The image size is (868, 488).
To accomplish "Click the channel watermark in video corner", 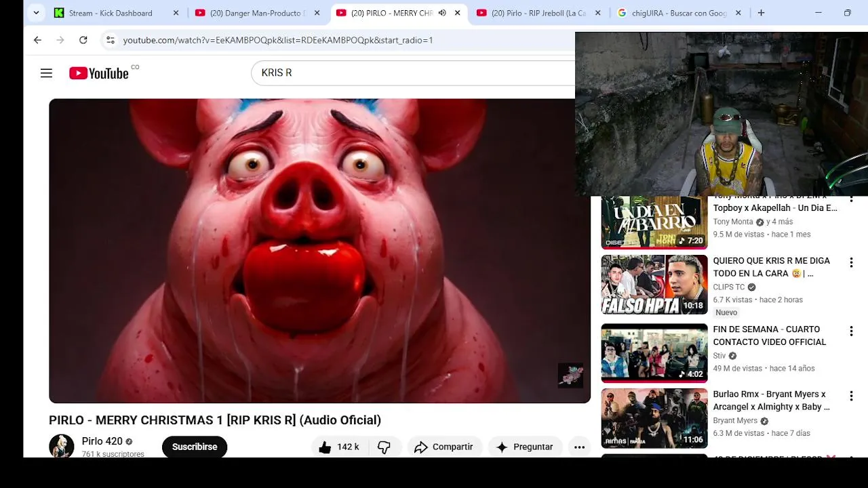I will click(x=570, y=375).
